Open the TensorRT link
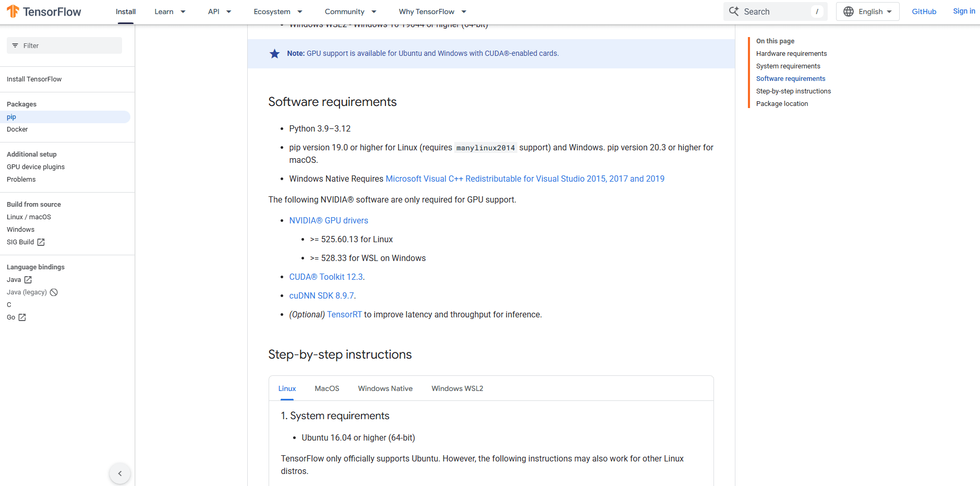 pos(344,314)
